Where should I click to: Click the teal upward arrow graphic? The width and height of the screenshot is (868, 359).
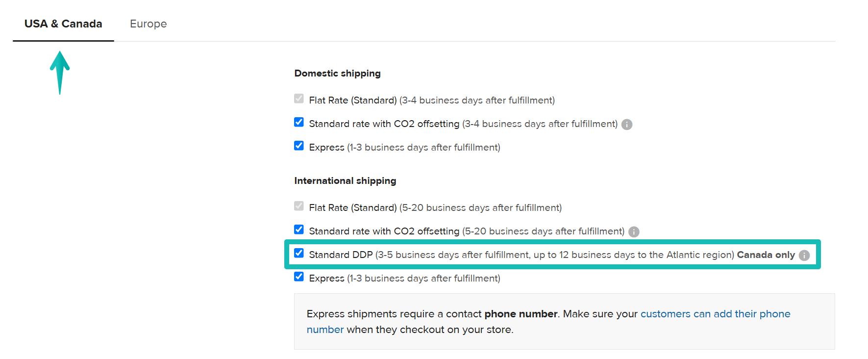(x=59, y=71)
